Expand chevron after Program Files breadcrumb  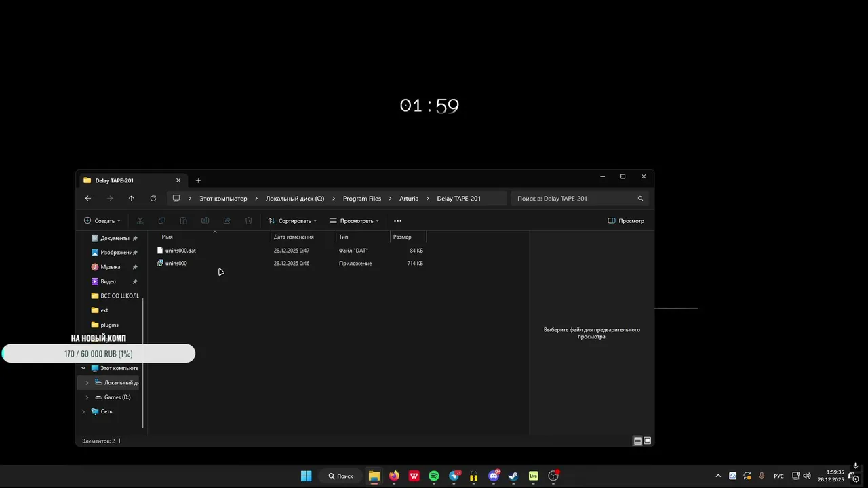click(x=391, y=199)
